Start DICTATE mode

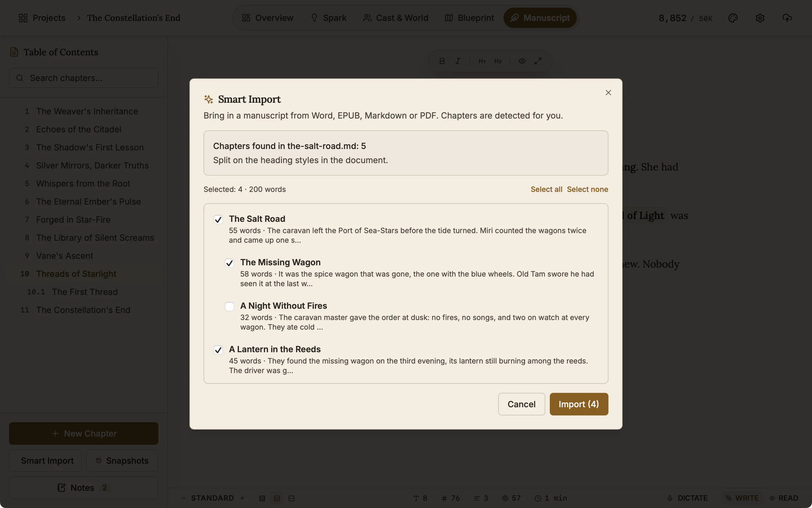(687, 498)
